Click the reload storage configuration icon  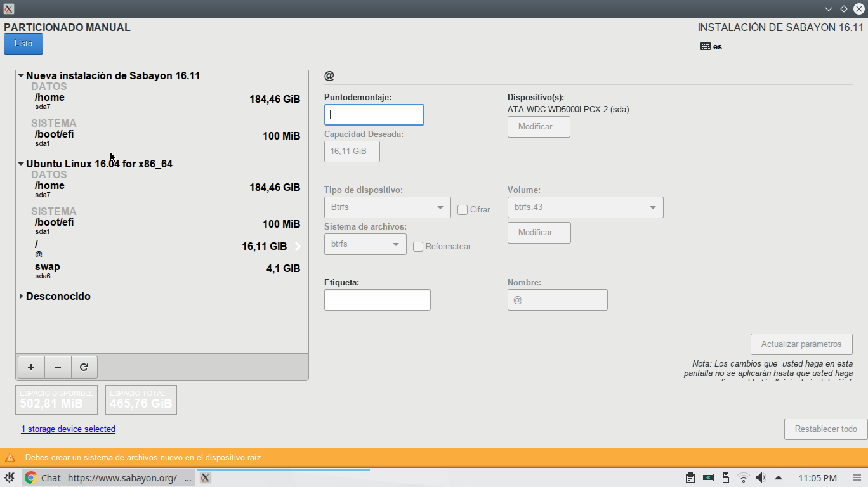coord(84,367)
